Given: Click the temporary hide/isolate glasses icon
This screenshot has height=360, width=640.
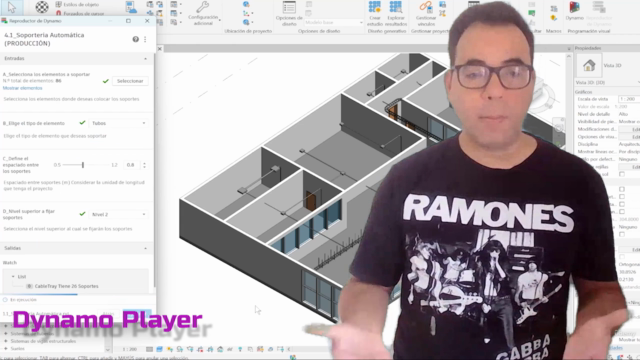Looking at the screenshot, I should (230, 349).
